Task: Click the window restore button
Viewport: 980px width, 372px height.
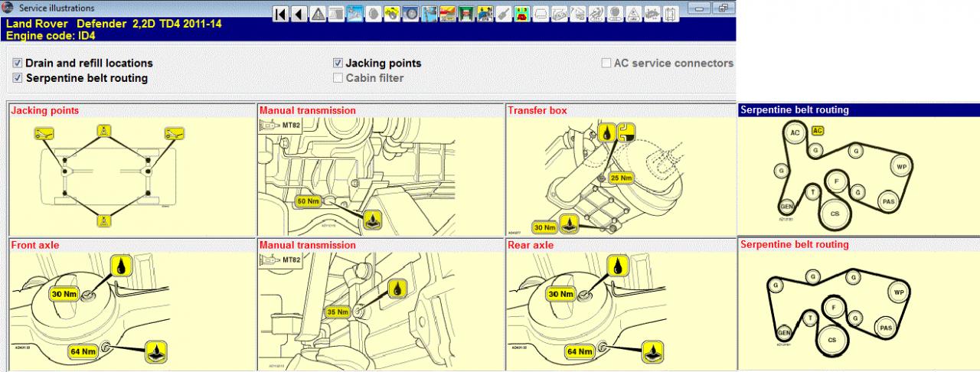Action: pyautogui.click(x=721, y=8)
